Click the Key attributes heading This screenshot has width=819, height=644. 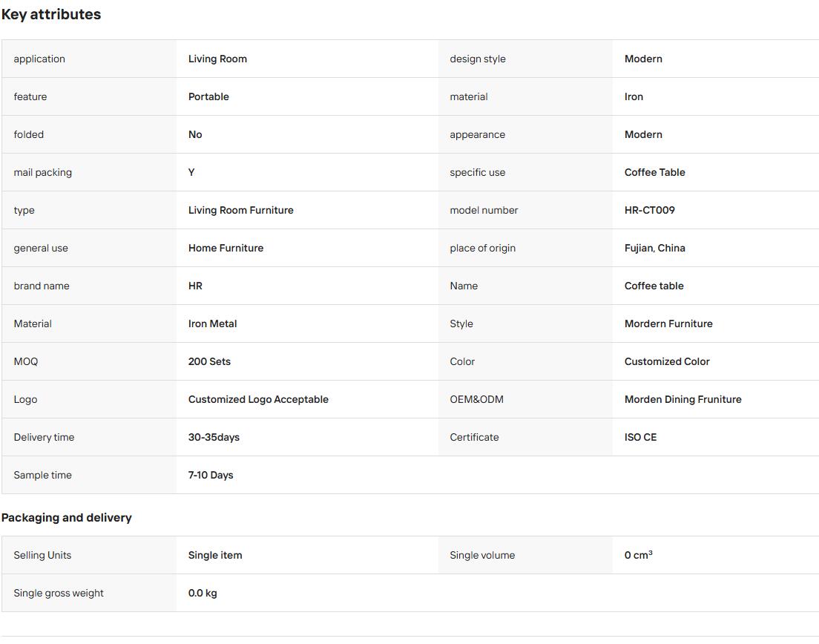(x=51, y=14)
